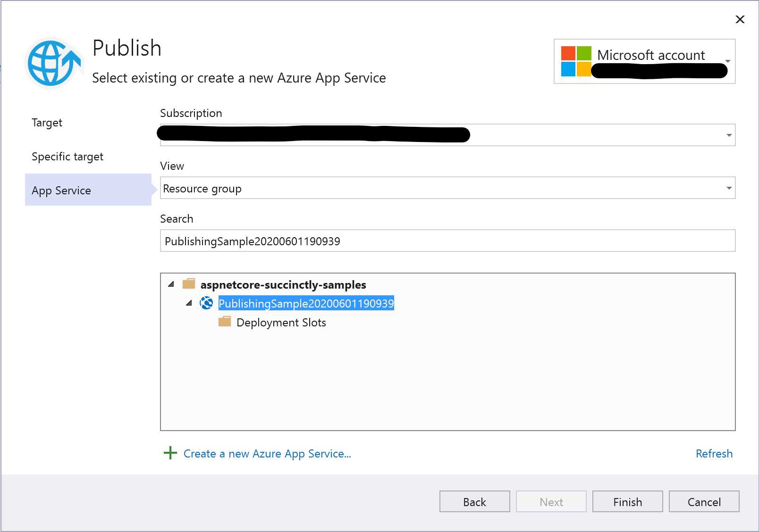Open the Microsoft account dropdown

pos(728,61)
